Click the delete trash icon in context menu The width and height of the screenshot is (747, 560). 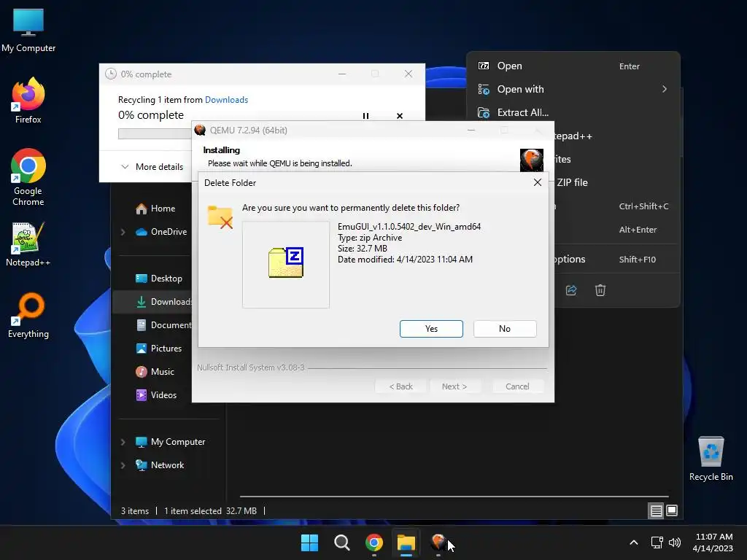600,290
